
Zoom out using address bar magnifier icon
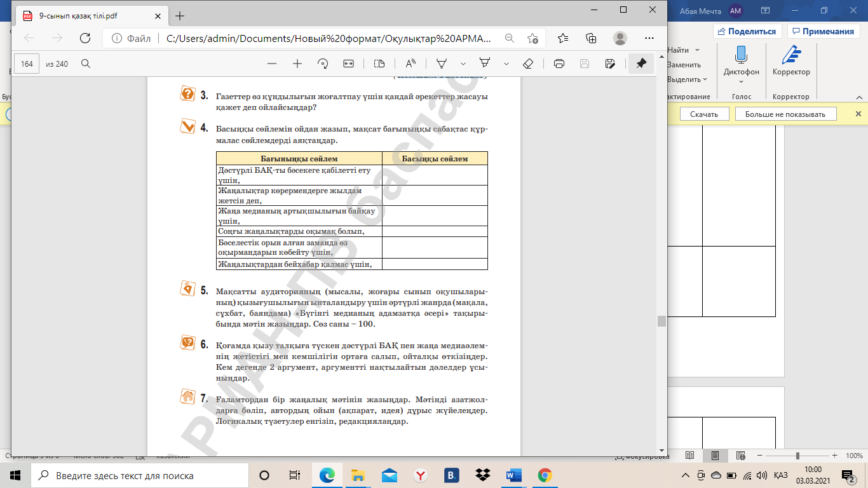coord(509,38)
